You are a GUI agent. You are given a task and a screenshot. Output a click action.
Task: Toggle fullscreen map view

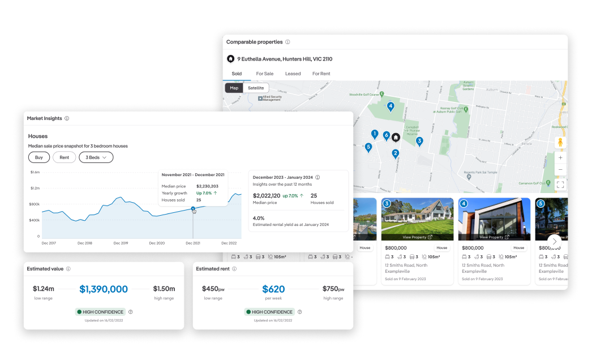coord(560,185)
